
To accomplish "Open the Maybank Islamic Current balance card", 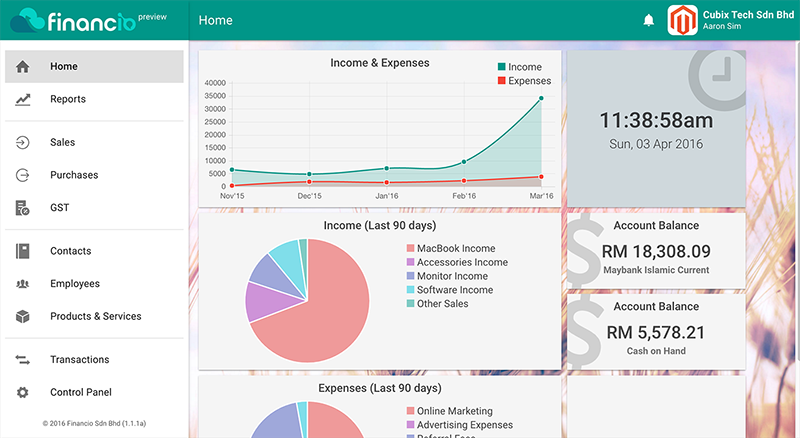I will [656, 251].
